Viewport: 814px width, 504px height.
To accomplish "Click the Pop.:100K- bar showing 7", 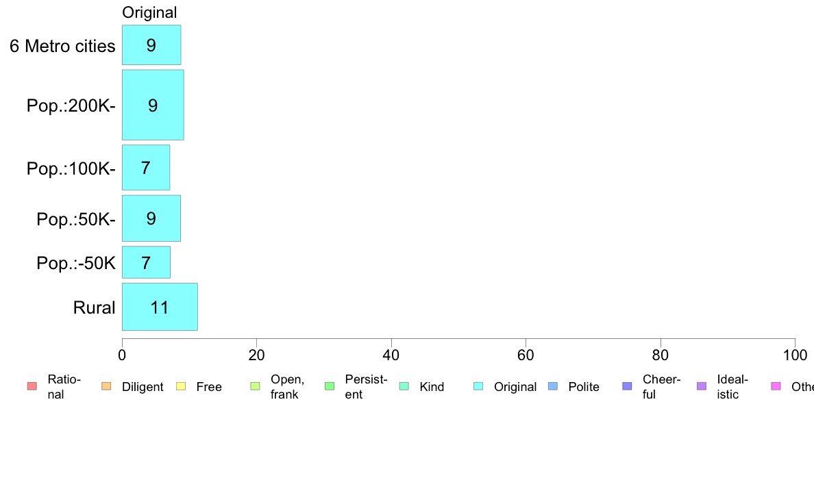I will 146,168.
